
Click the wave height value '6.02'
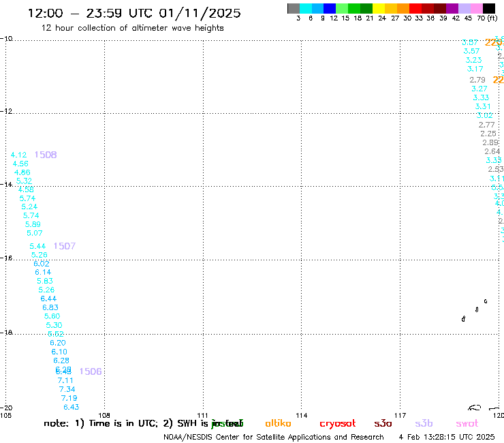click(42, 264)
